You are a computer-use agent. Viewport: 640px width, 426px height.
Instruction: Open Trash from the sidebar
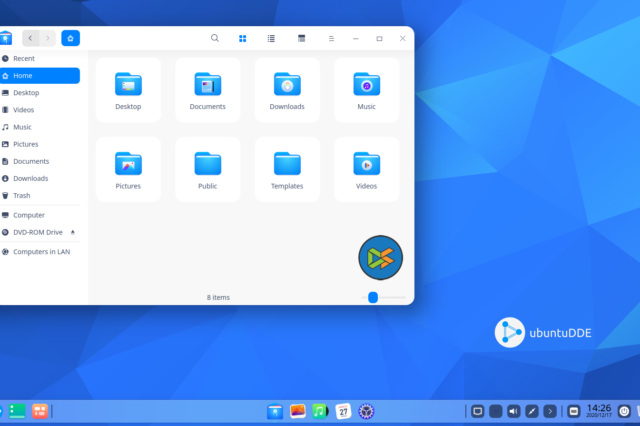(x=21, y=196)
